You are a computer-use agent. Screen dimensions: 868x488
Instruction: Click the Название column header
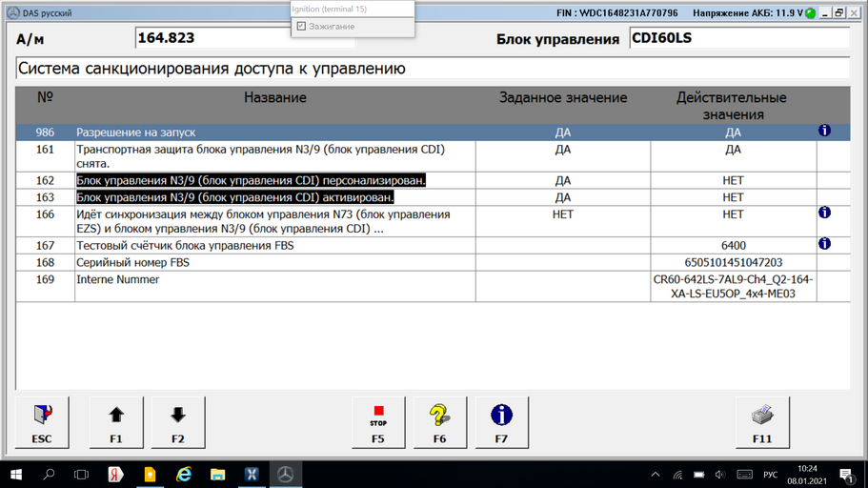(275, 97)
